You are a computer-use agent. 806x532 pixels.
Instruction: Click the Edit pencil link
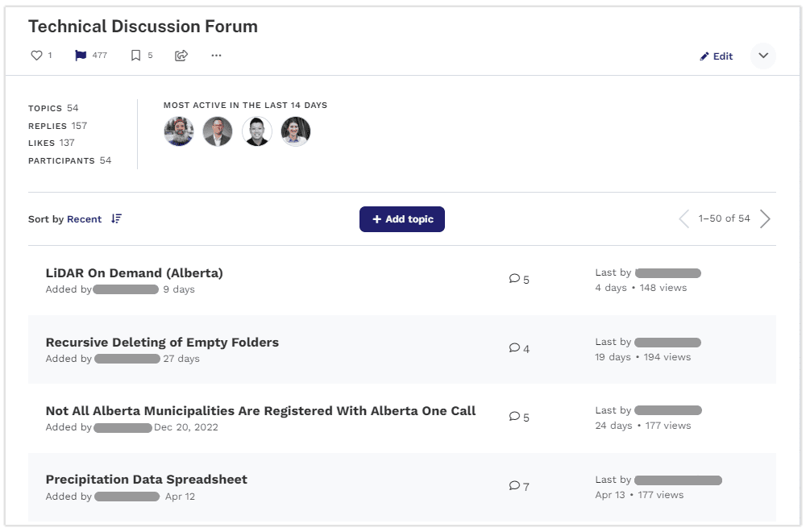pos(716,56)
